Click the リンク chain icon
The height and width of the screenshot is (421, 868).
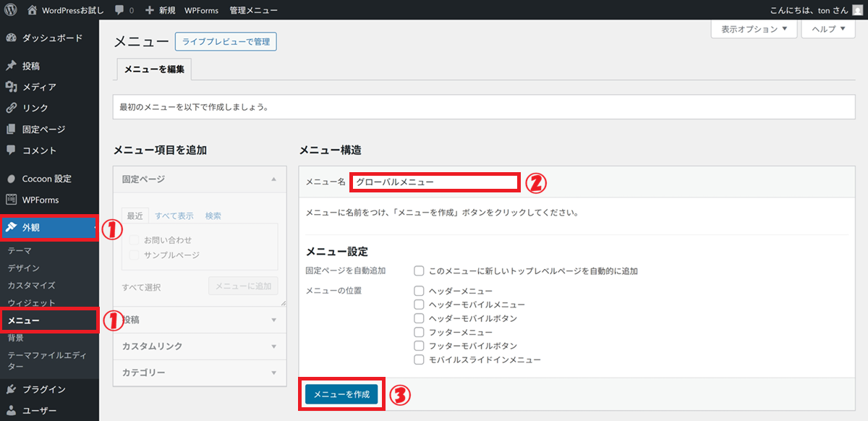click(11, 108)
